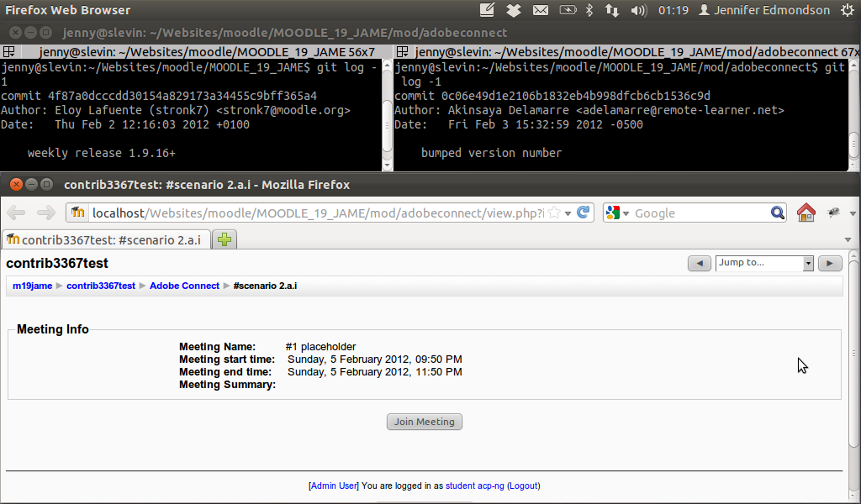The height and width of the screenshot is (504, 861).
Task: Go to next activity arrow button
Action: point(830,263)
